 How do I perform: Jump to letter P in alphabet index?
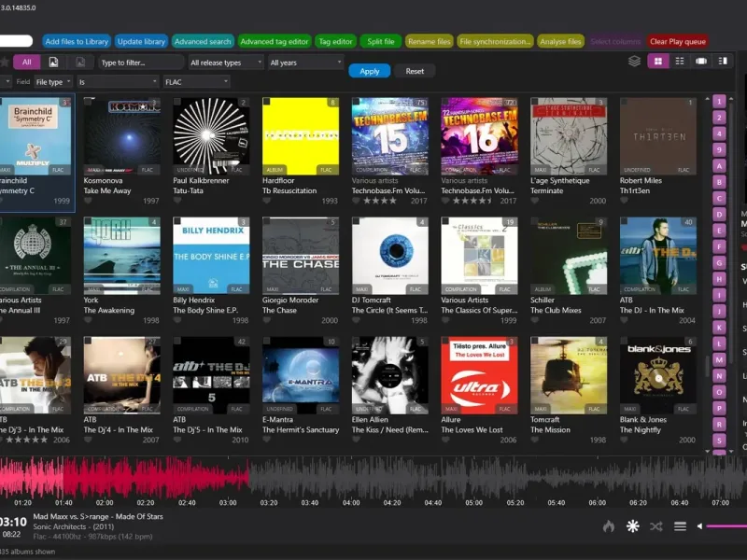pos(719,408)
